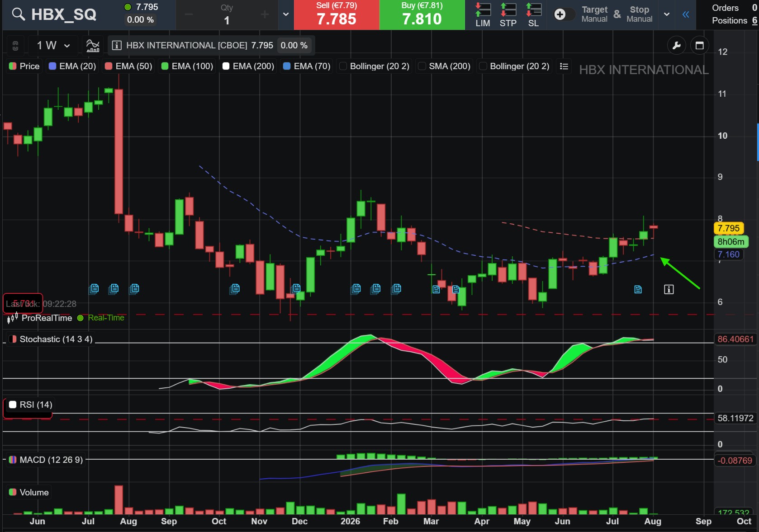Open the Positions counter
Screen dimensions: 759x532
coord(734,20)
